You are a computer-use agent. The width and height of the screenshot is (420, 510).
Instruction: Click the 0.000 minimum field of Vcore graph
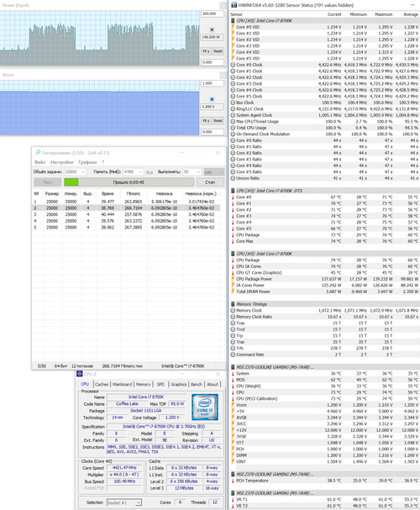click(213, 132)
